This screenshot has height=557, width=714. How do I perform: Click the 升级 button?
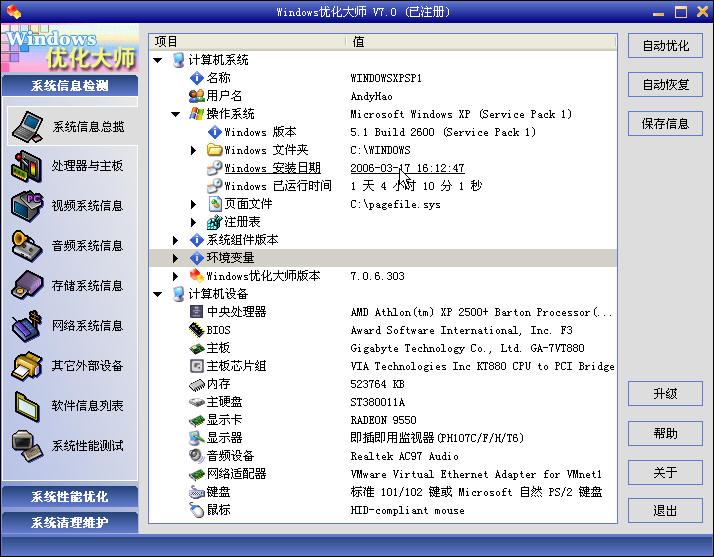[x=665, y=393]
